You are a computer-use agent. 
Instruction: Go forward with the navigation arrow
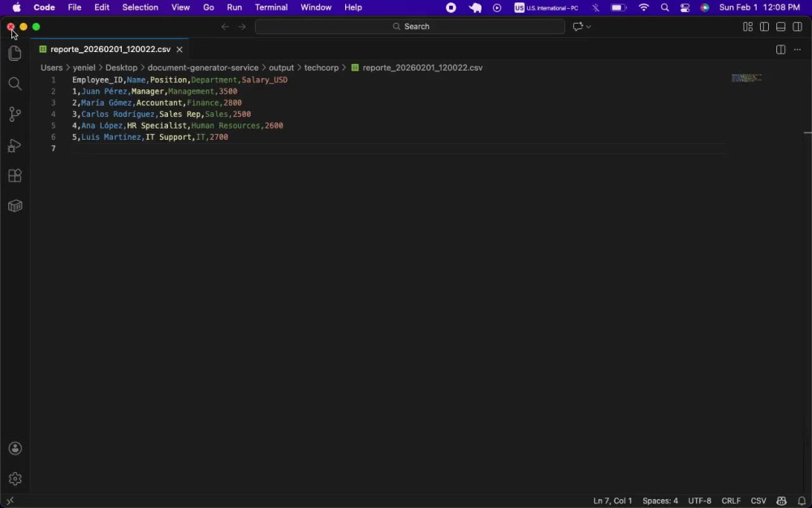(242, 27)
